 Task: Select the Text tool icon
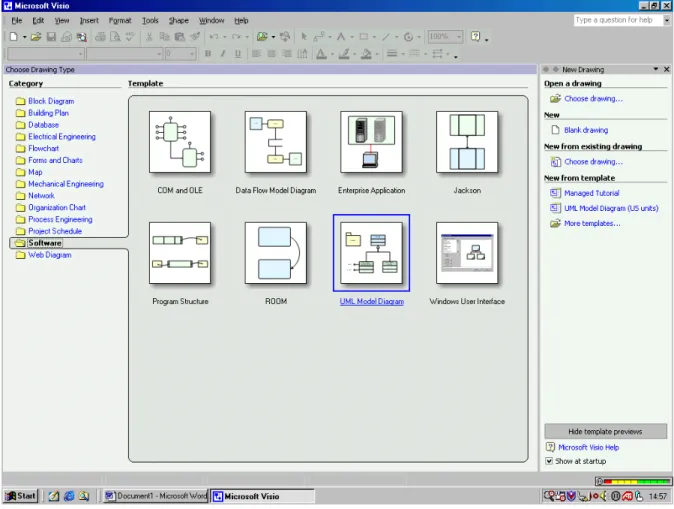(341, 37)
